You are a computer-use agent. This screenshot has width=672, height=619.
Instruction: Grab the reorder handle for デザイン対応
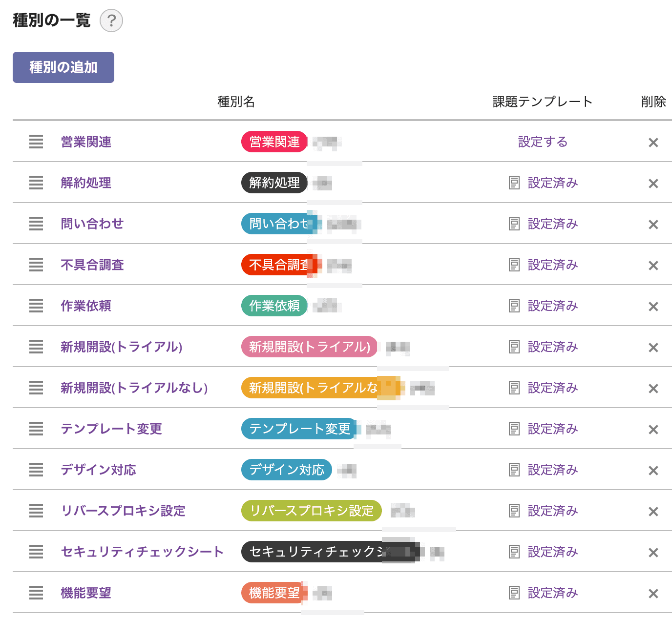click(36, 470)
